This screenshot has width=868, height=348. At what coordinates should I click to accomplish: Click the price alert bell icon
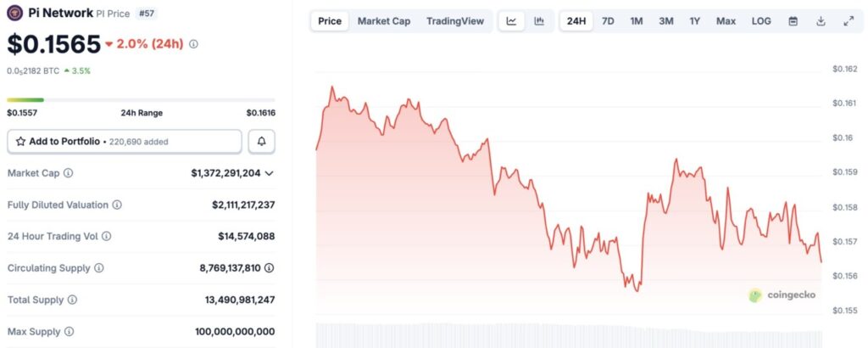(x=261, y=142)
